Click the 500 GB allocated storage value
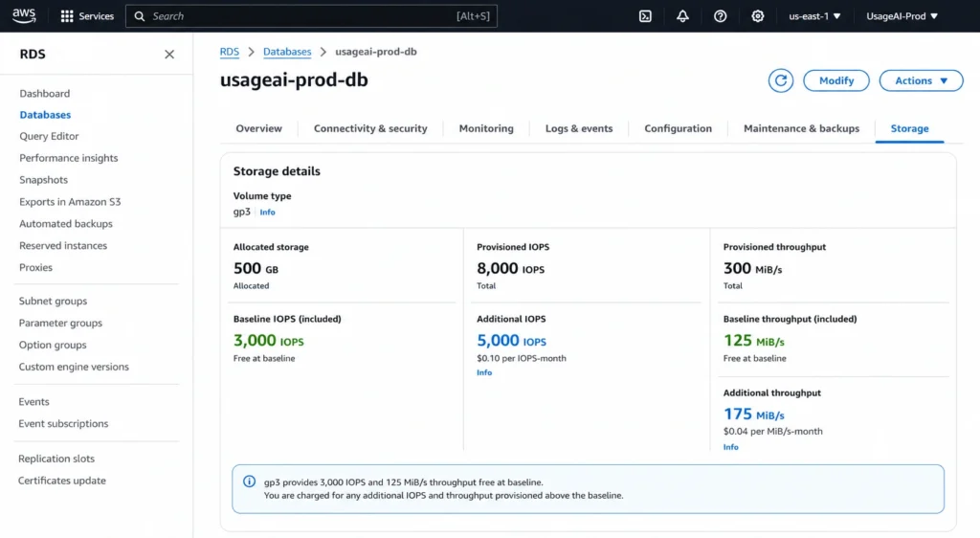 click(256, 269)
